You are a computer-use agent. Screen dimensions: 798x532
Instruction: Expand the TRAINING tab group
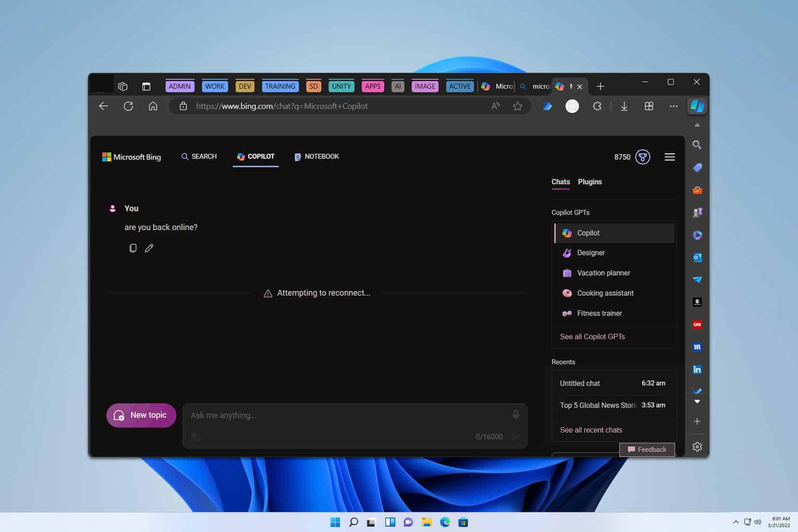280,86
